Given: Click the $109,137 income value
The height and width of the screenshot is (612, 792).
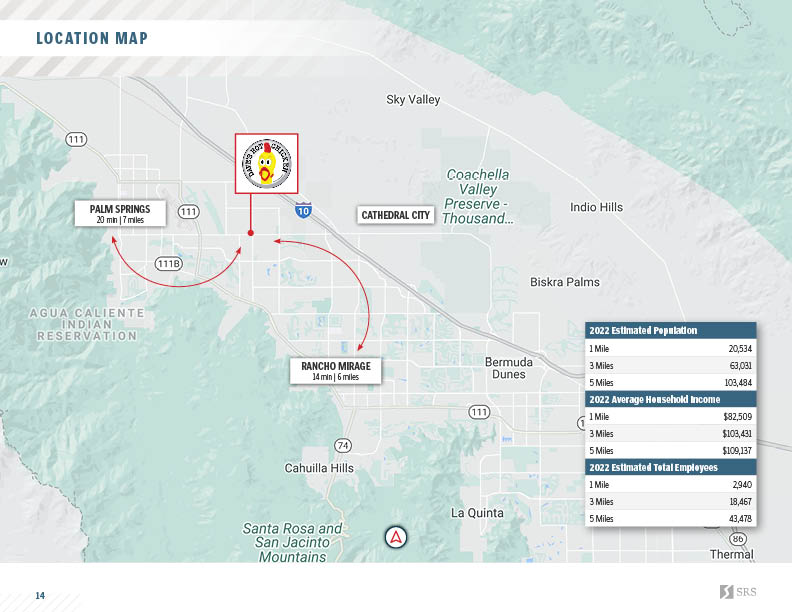Looking at the screenshot, I should [737, 450].
